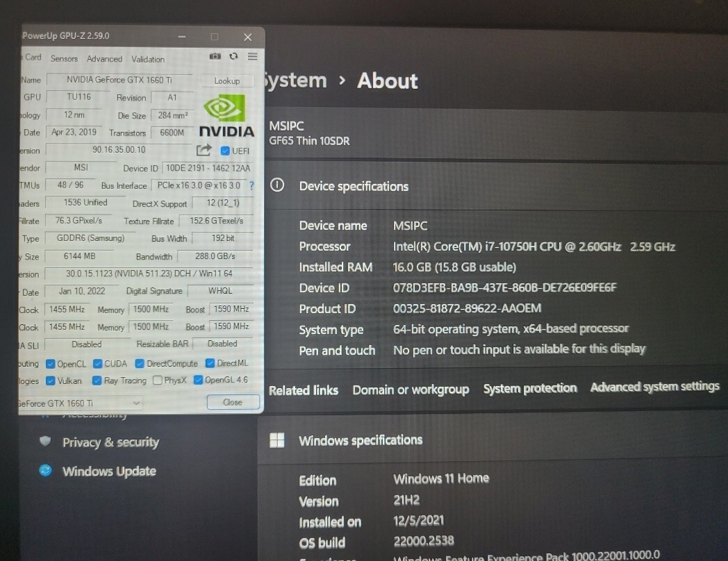The image size is (728, 561).
Task: Open Privacy & security settings
Action: pos(110,442)
